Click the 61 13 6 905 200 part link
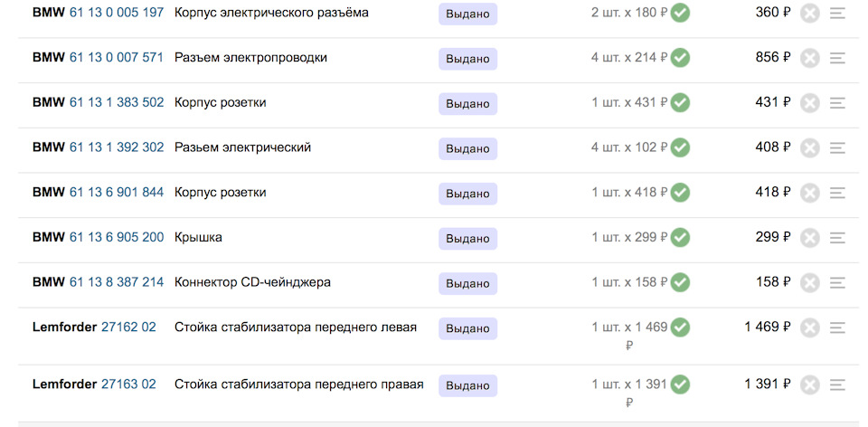 point(117,237)
